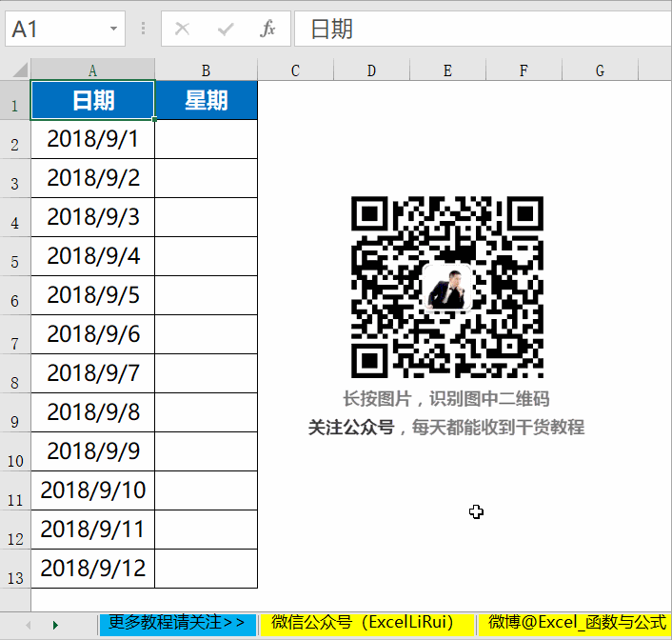
Task: Switch to the 更多教程请关注>> sheet tab
Action: tap(177, 624)
